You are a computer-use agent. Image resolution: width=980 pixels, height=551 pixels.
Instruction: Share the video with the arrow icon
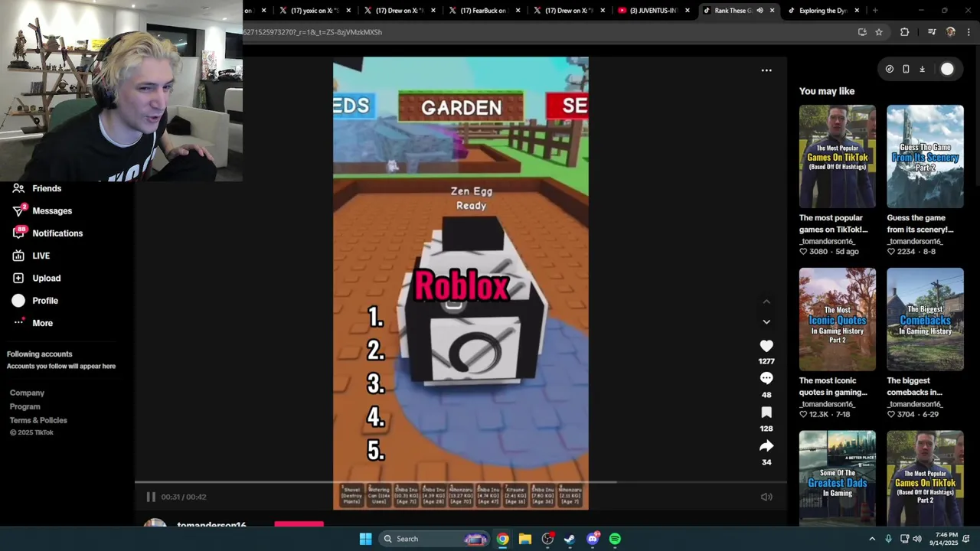(x=766, y=446)
